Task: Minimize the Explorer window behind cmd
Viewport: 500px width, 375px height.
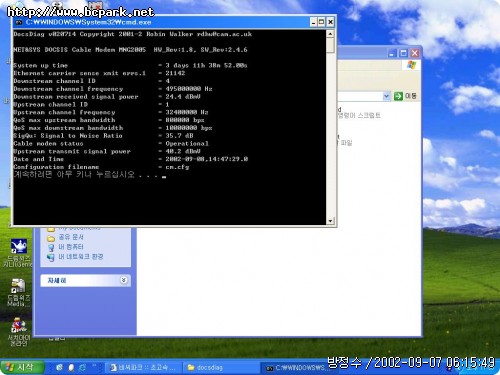Action: pos(392,53)
